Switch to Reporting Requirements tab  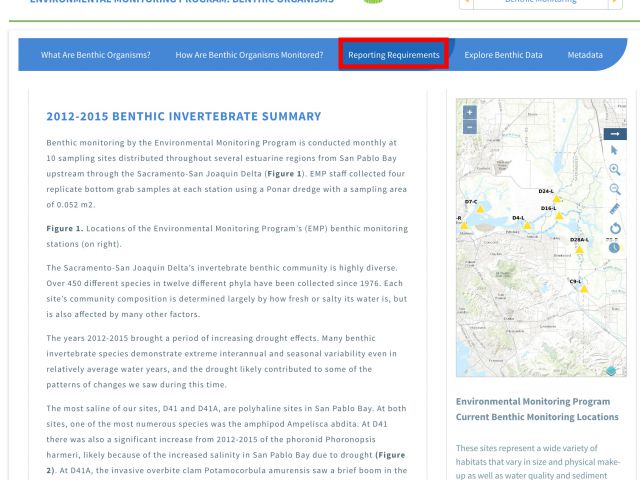pos(394,55)
